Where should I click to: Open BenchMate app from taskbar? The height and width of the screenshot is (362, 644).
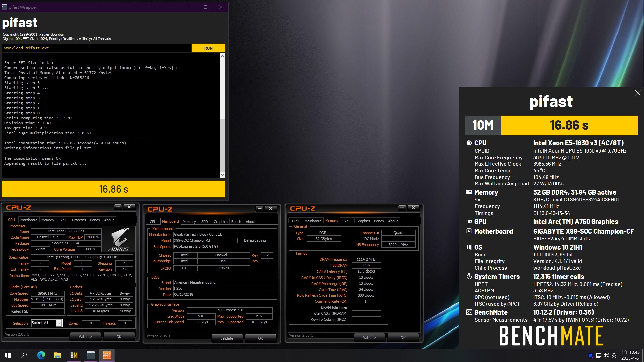coord(74,355)
